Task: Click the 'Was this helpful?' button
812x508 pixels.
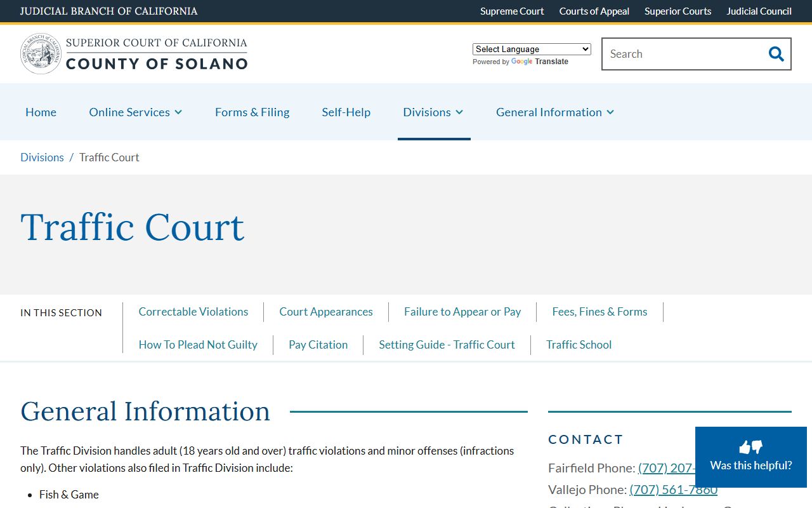Action: tap(751, 457)
